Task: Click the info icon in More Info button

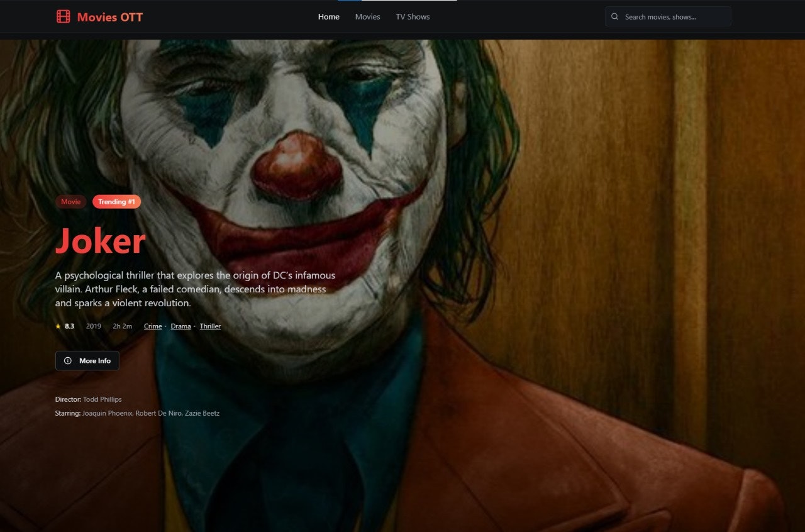Action: [68, 361]
